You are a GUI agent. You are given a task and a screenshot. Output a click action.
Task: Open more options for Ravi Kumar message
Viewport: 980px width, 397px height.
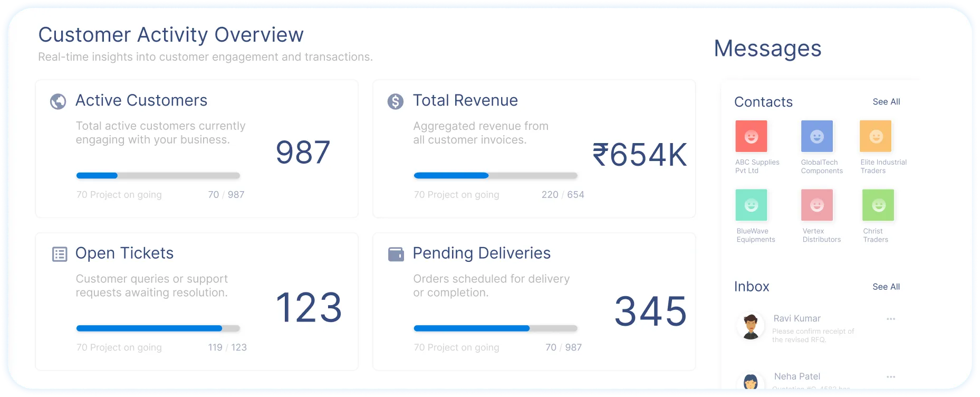click(x=891, y=319)
